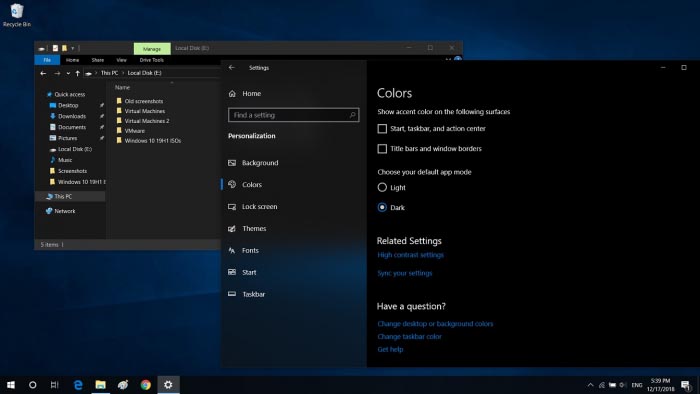Open the Share ribbon tab
700x394 pixels.
coord(98,60)
